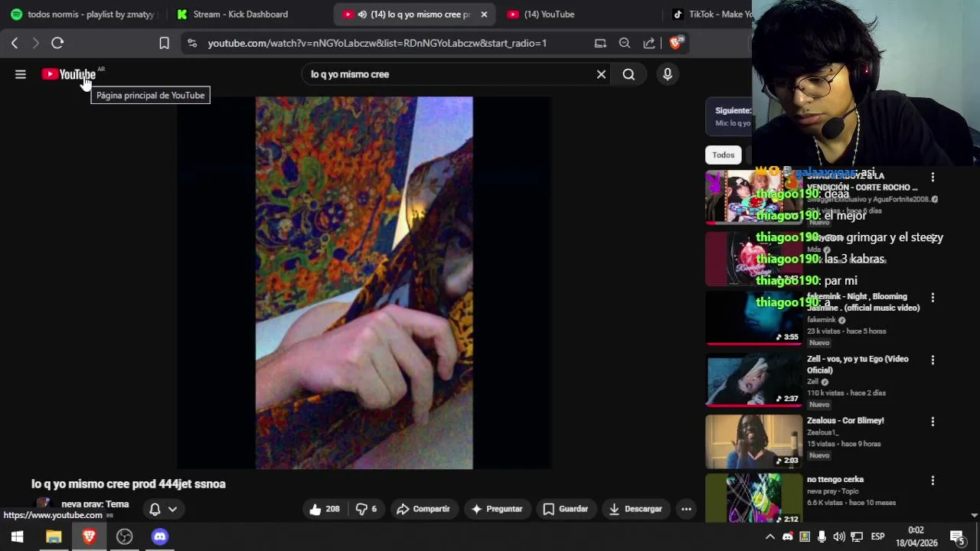The height and width of the screenshot is (551, 980).
Task: Go forward in browser history
Action: 35,43
